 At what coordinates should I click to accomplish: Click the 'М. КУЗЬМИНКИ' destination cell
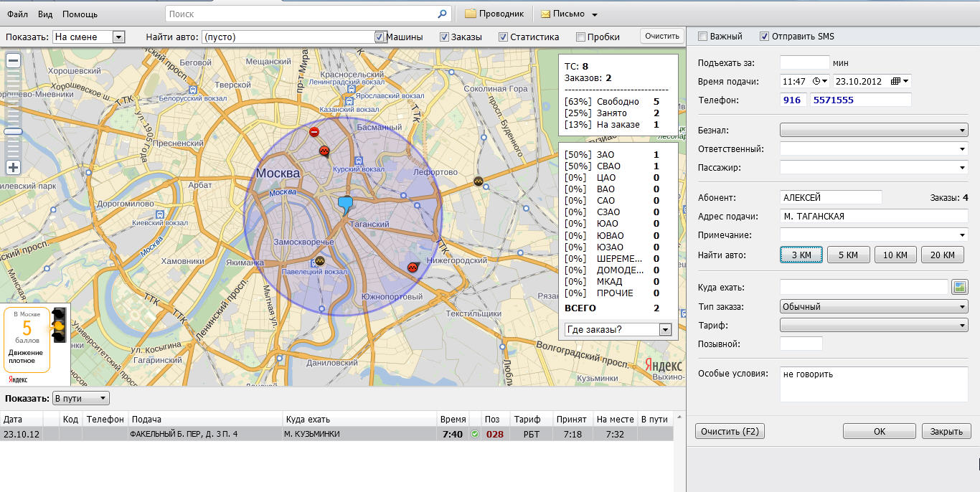click(x=360, y=434)
